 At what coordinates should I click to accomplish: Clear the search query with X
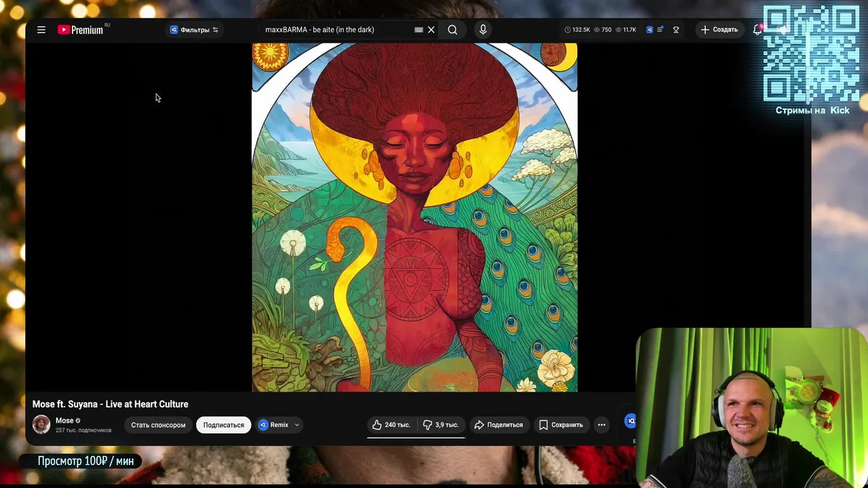[x=431, y=30]
